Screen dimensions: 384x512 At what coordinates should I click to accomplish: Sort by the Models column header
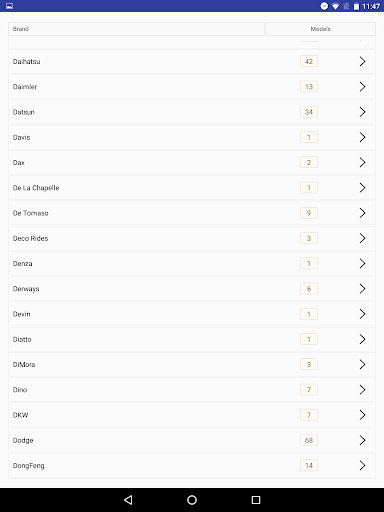(x=321, y=29)
